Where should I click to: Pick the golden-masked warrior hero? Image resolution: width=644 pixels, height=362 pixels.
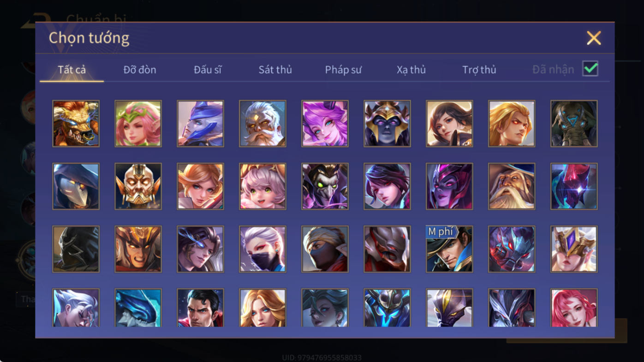point(138,186)
